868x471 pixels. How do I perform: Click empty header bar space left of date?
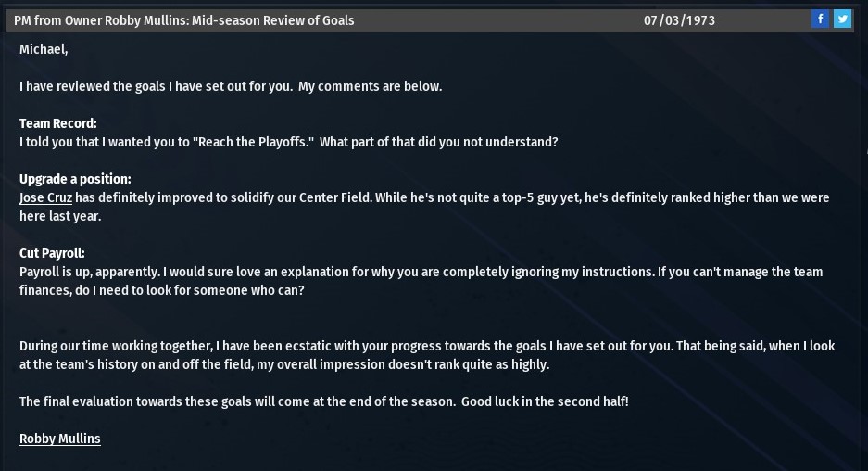click(x=500, y=19)
